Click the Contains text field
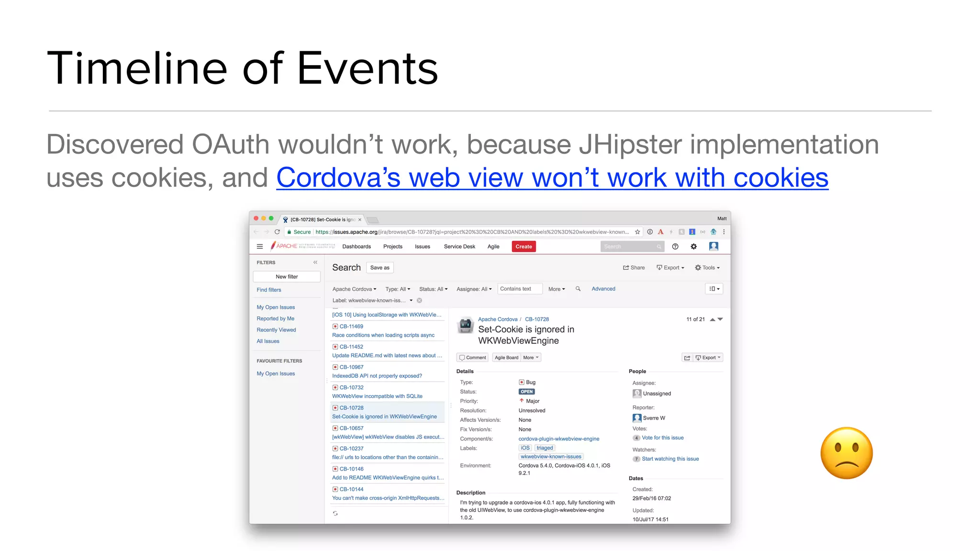The height and width of the screenshot is (551, 980). pyautogui.click(x=520, y=289)
